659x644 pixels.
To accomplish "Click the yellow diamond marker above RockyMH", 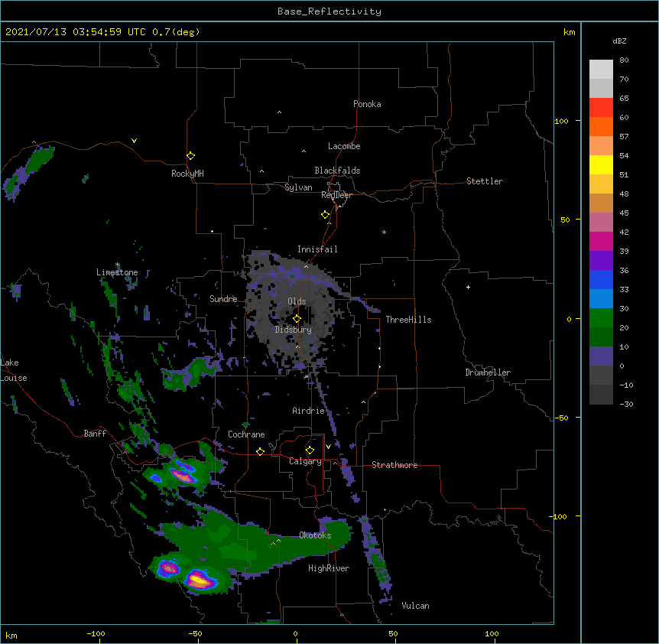I will tap(190, 155).
